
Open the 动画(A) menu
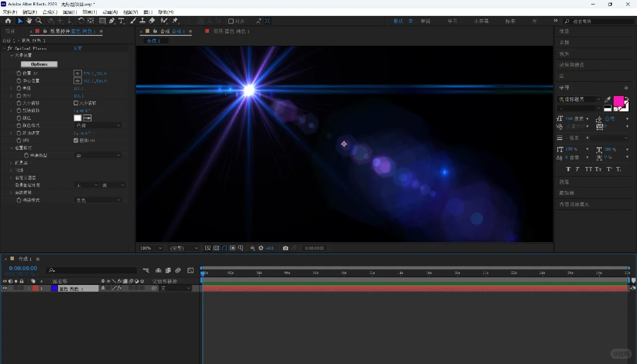(109, 12)
